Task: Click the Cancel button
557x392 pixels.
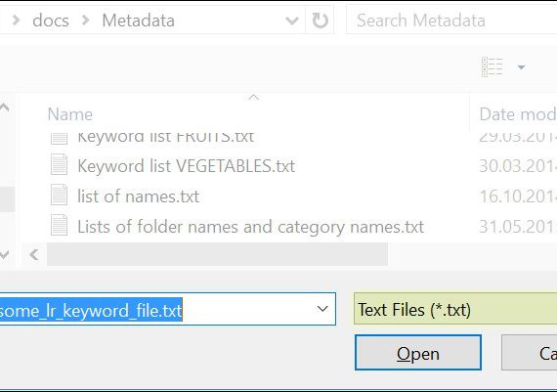Action: click(x=530, y=353)
